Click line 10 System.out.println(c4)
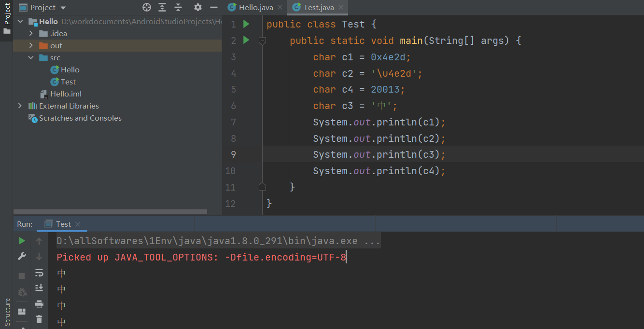Image resolution: width=644 pixels, height=329 pixels. (x=379, y=171)
